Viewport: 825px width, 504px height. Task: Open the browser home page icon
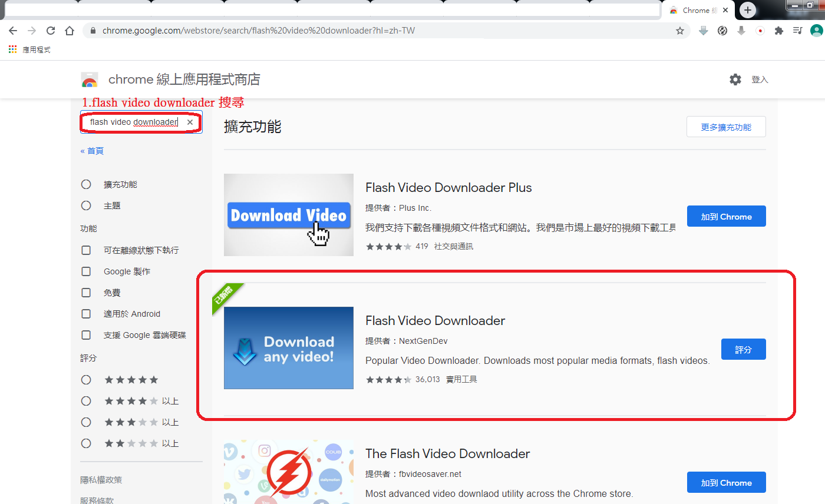(x=70, y=31)
